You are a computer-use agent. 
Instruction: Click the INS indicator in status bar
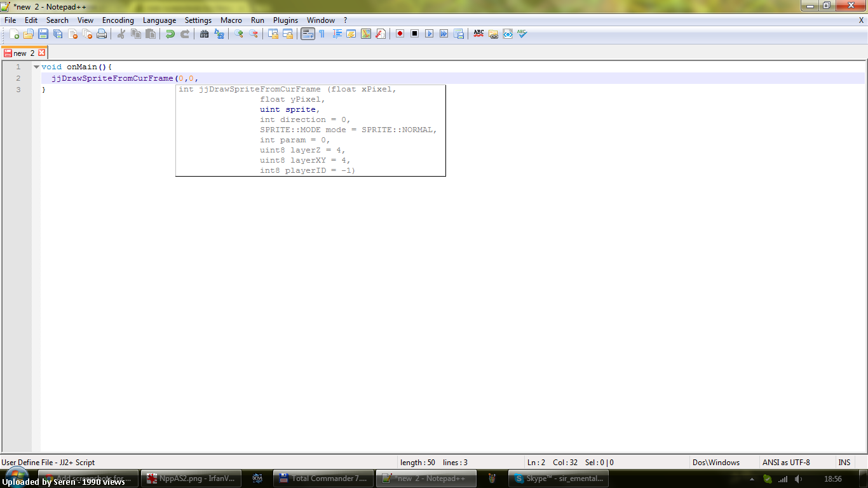click(844, 463)
